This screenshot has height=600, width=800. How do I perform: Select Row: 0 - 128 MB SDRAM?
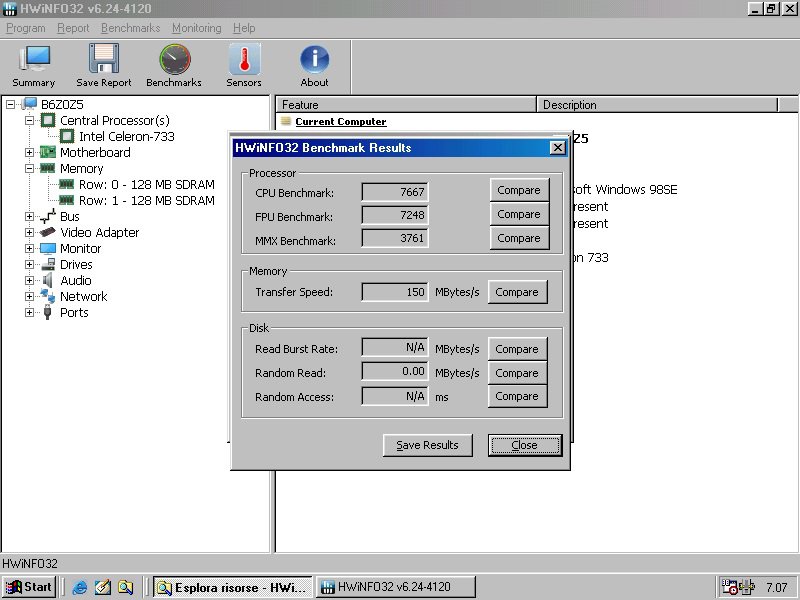point(146,184)
